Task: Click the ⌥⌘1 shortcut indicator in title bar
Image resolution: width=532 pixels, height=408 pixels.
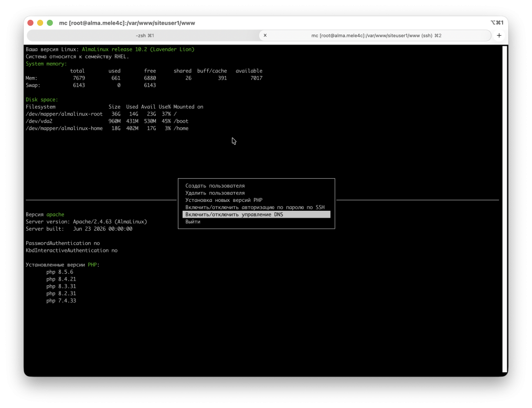Action: (x=497, y=23)
